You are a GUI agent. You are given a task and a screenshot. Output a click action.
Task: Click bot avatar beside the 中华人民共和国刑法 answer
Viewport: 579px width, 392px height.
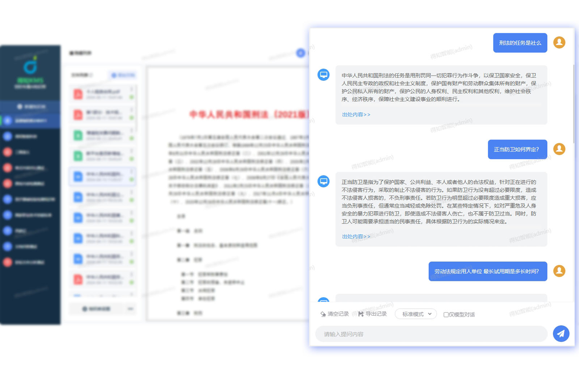(323, 75)
